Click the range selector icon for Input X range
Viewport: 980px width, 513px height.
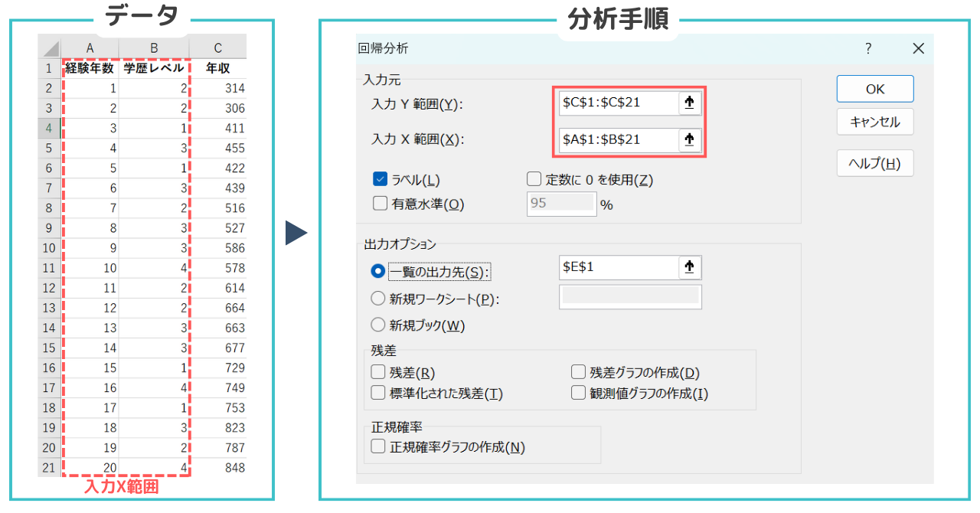click(x=689, y=139)
